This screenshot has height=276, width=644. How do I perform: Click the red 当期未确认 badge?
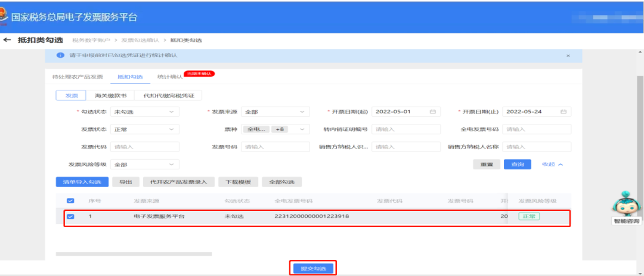coord(199,74)
